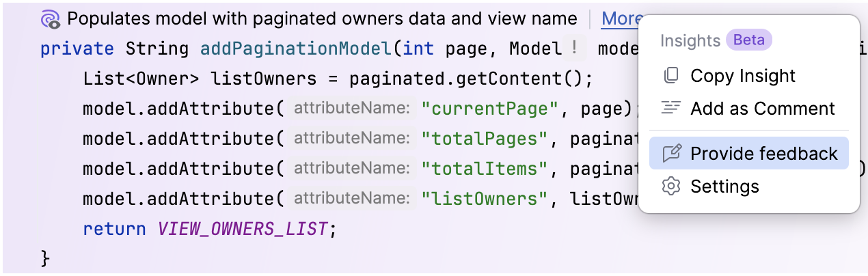Click the Copy Insight icon
Screen dimensions: 868x276
coord(672,75)
